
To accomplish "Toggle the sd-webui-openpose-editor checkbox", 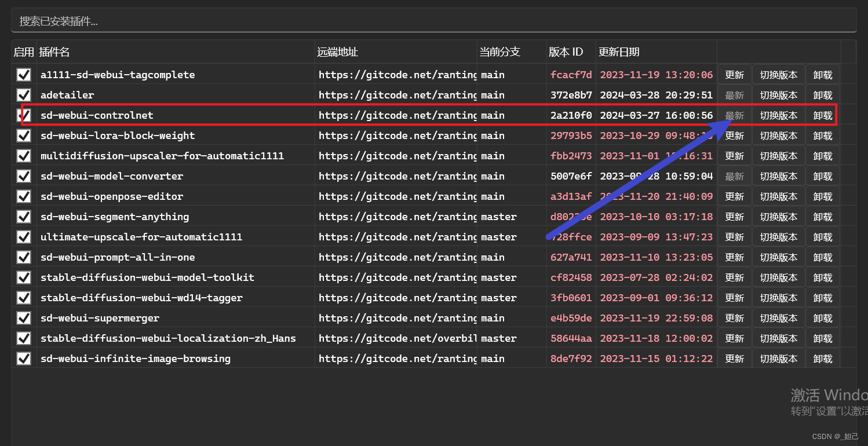I will [x=24, y=196].
